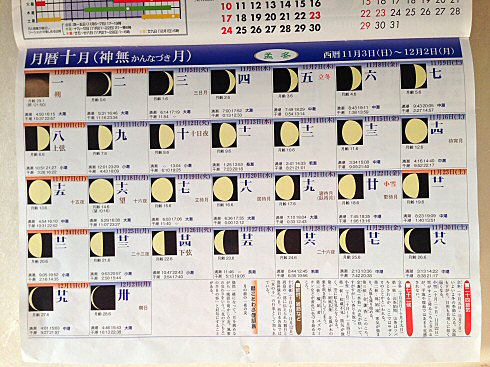Click the gibbous moon icon for day 廿
The width and height of the screenshot is (490, 367).
coord(350,187)
